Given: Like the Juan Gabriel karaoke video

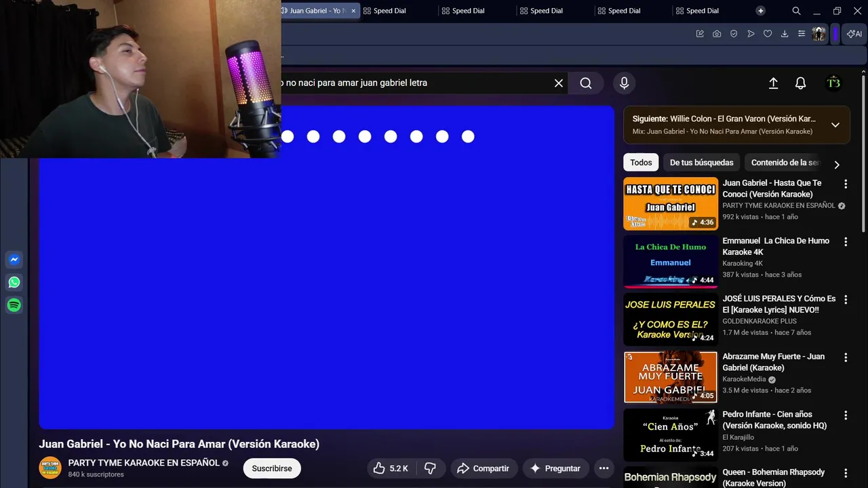Looking at the screenshot, I should click(391, 468).
